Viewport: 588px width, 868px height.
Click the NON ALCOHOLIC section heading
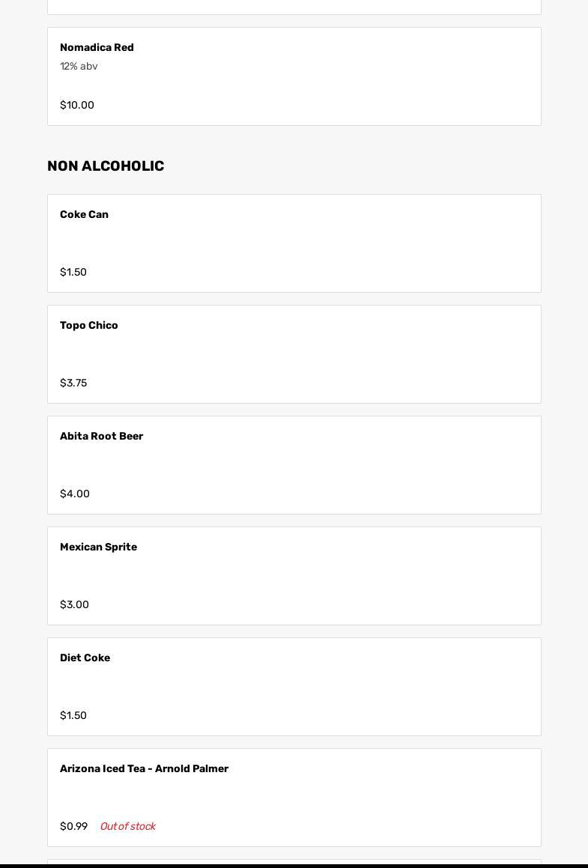point(106,166)
